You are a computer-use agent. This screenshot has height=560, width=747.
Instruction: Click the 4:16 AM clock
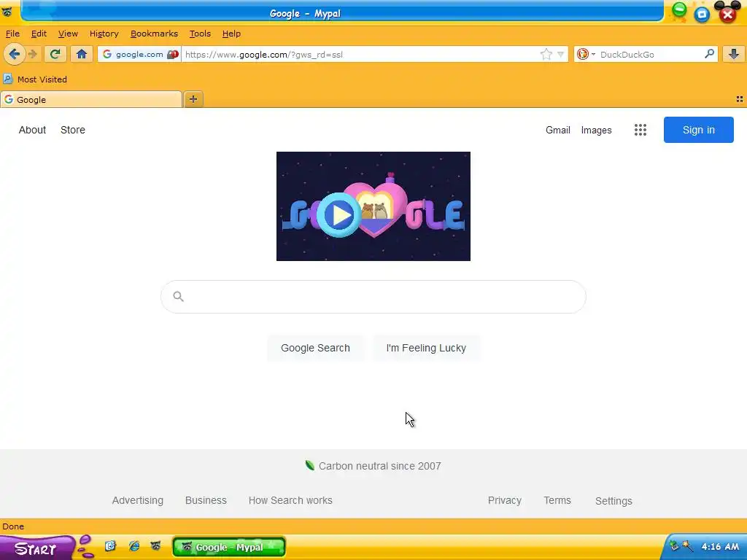tap(720, 547)
